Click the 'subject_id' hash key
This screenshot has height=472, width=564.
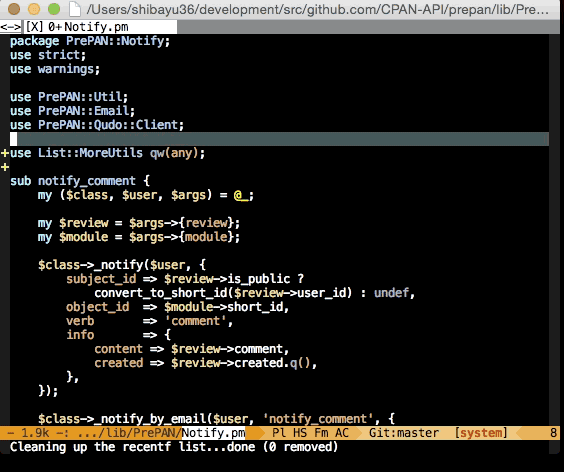pyautogui.click(x=101, y=279)
